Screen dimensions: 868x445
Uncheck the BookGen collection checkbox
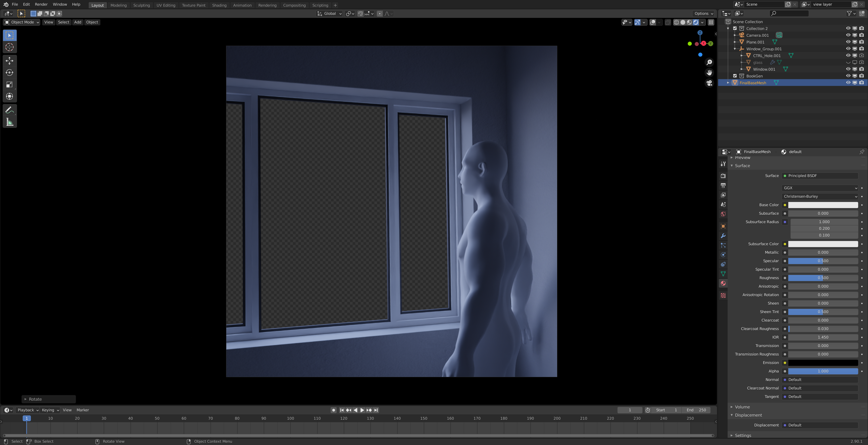(735, 76)
